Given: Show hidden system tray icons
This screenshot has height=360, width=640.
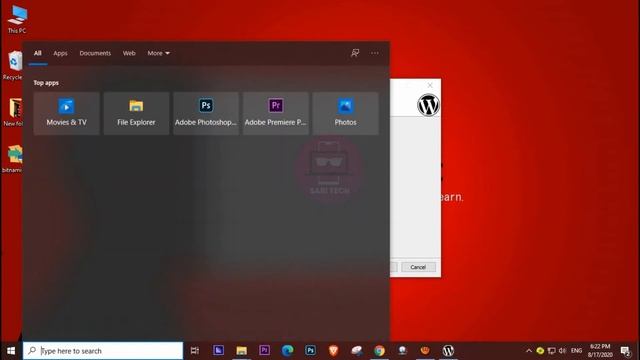Looking at the screenshot, I should point(529,351).
